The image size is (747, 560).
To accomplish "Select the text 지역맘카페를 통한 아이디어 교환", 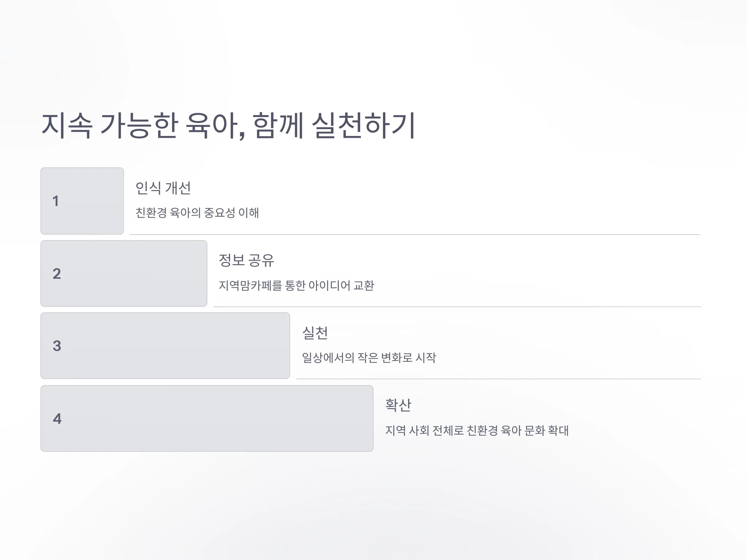I will click(x=297, y=286).
